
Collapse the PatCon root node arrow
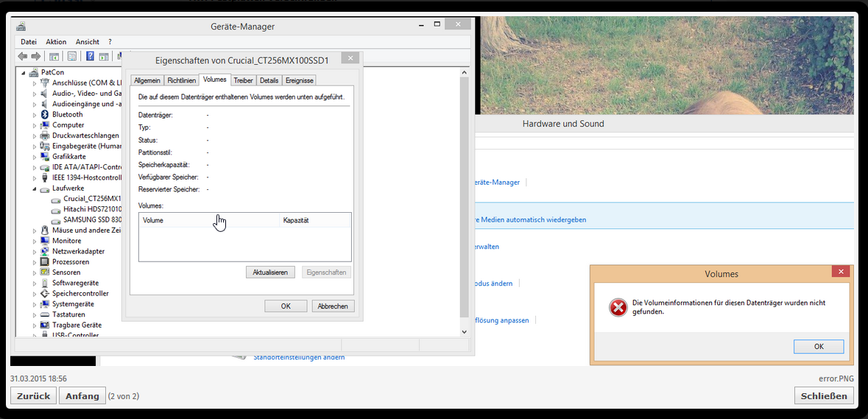pyautogui.click(x=24, y=73)
